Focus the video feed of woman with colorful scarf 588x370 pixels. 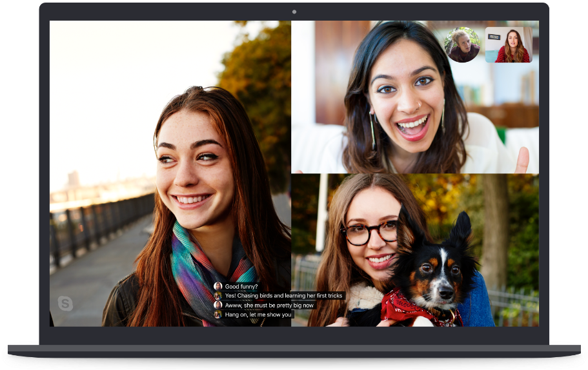tap(170, 173)
